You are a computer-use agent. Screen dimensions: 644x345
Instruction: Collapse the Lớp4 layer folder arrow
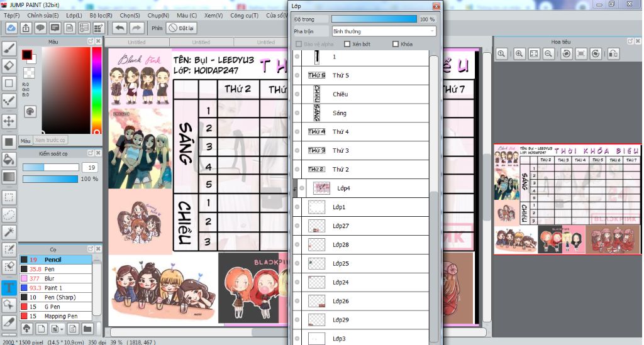pyautogui.click(x=294, y=189)
